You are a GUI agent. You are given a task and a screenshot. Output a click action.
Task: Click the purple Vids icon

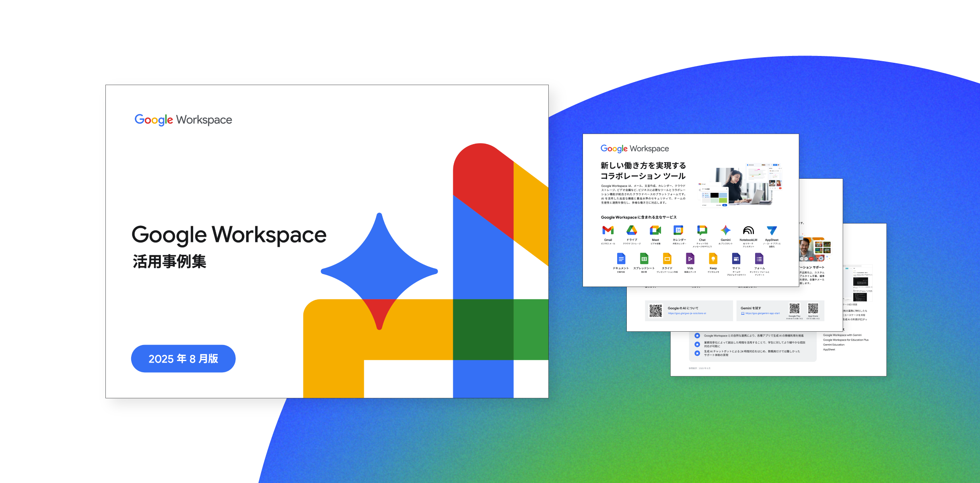(x=690, y=258)
